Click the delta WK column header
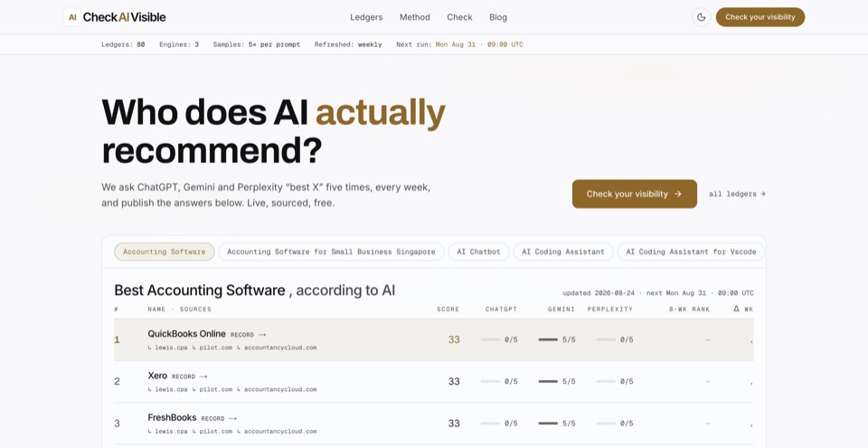 click(x=743, y=309)
